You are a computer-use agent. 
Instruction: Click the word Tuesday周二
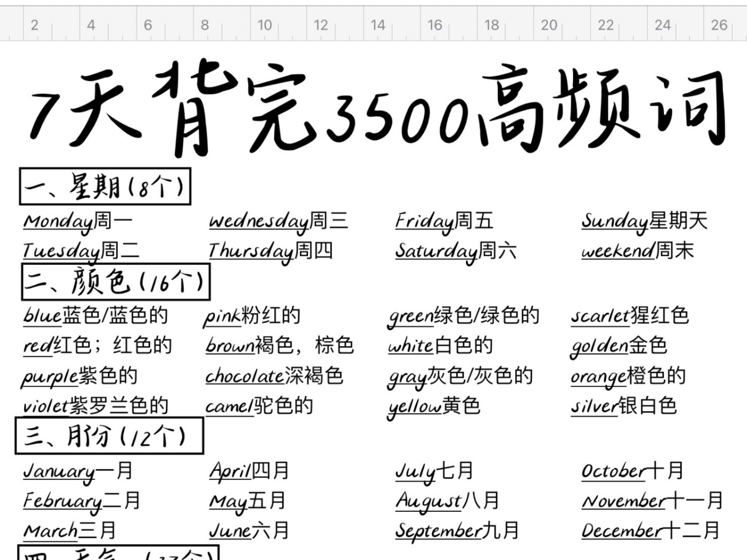(81, 252)
